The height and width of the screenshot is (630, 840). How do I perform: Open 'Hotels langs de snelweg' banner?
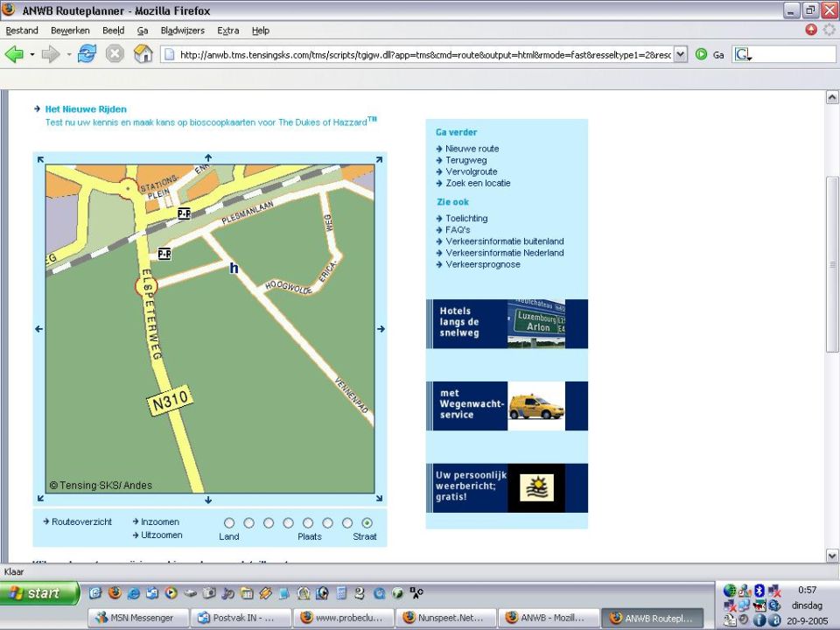507,324
